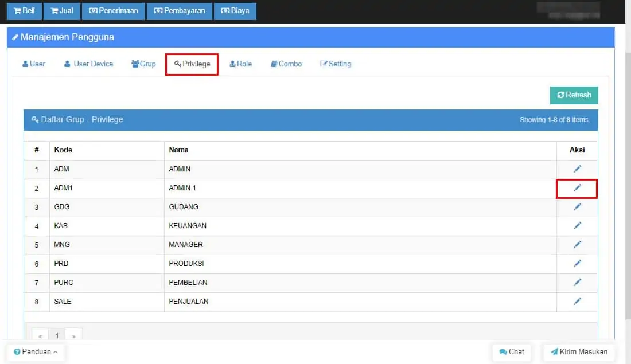Expand the Panduan help menu
This screenshot has width=631, height=364.
tap(36, 352)
